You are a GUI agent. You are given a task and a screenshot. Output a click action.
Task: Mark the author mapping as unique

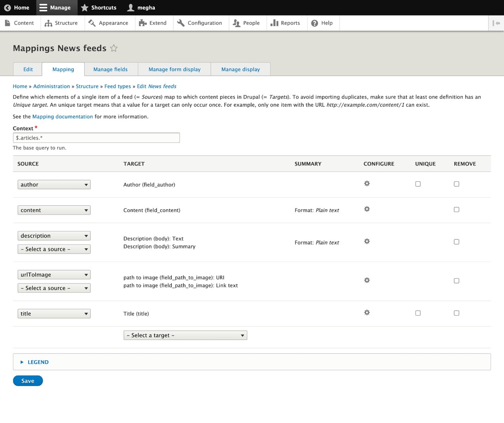(x=418, y=184)
